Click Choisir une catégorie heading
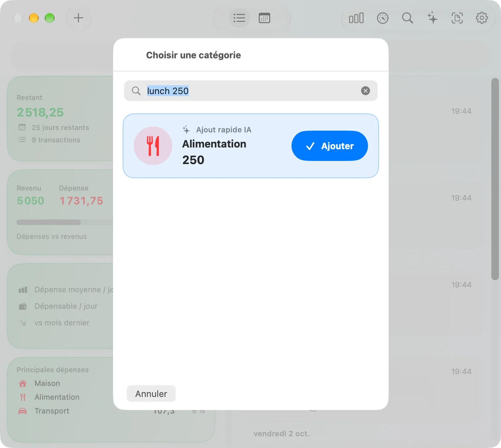 [x=194, y=55]
